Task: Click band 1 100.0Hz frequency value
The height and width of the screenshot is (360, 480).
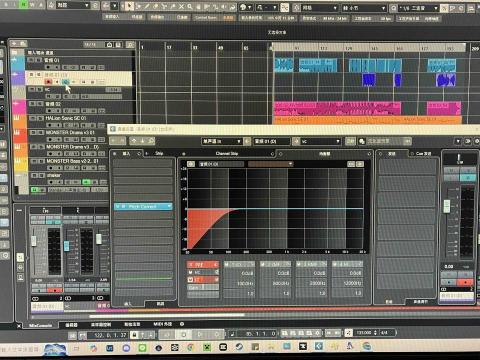Action: point(239,283)
